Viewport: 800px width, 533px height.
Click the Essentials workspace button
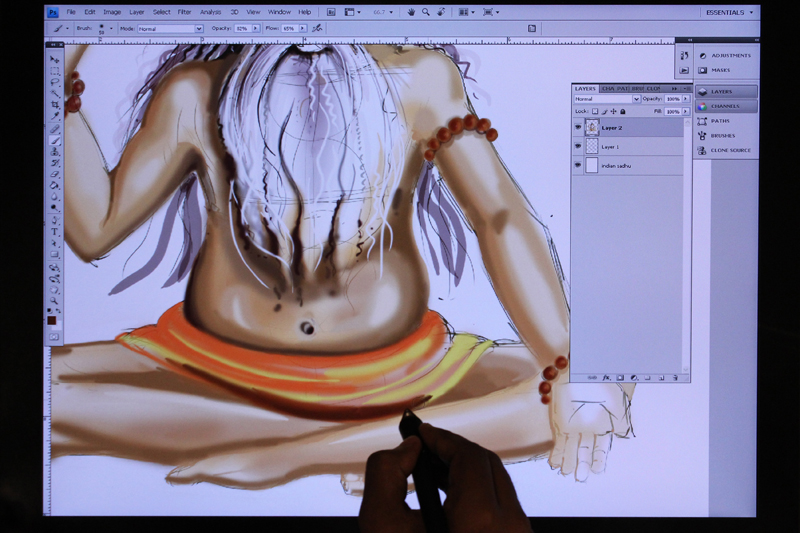(x=729, y=12)
